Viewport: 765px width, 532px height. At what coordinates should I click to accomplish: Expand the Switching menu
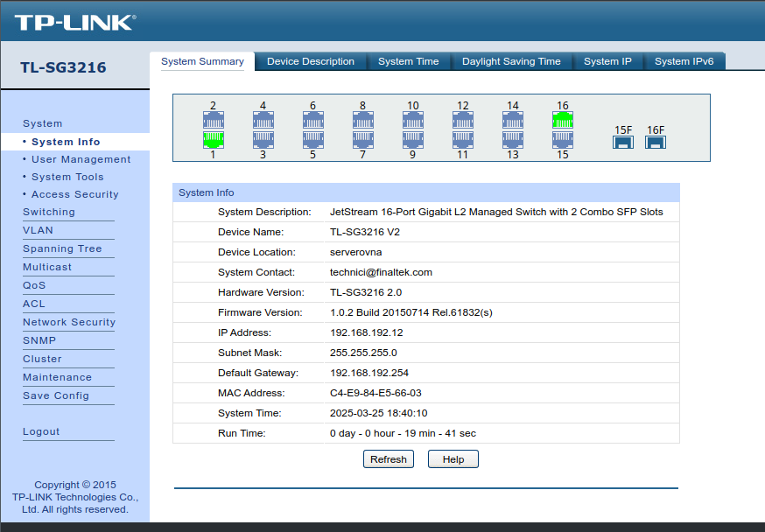(49, 212)
